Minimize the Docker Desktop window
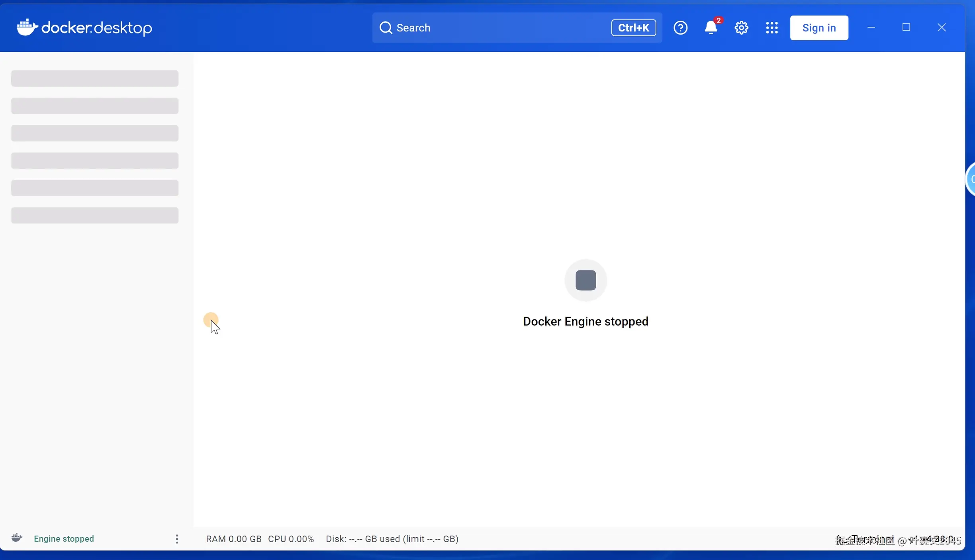The image size is (975, 560). [871, 27]
